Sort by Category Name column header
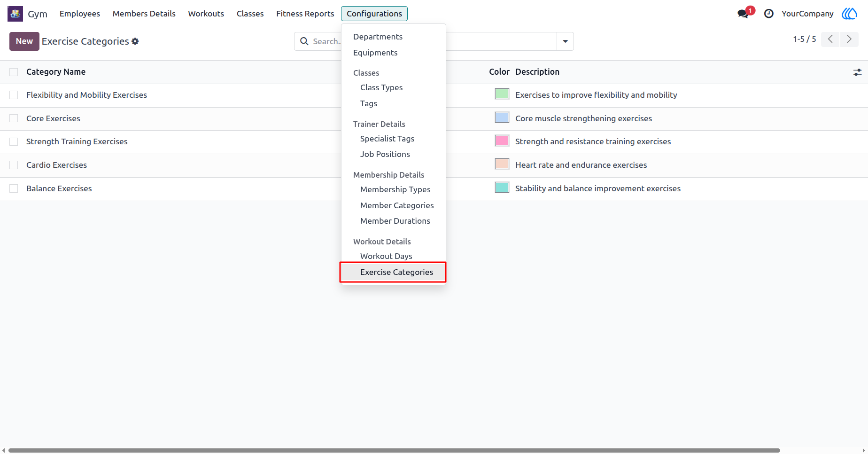Image resolution: width=868 pixels, height=454 pixels. pos(56,72)
